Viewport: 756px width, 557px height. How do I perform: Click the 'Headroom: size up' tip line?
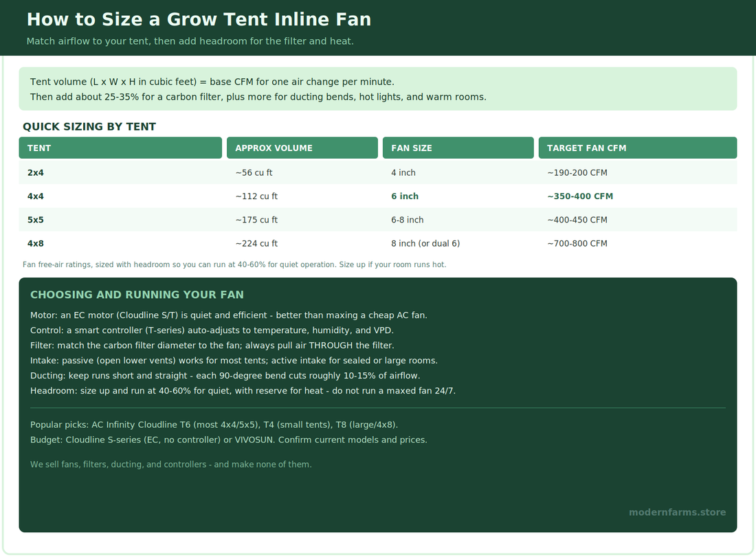(243, 391)
